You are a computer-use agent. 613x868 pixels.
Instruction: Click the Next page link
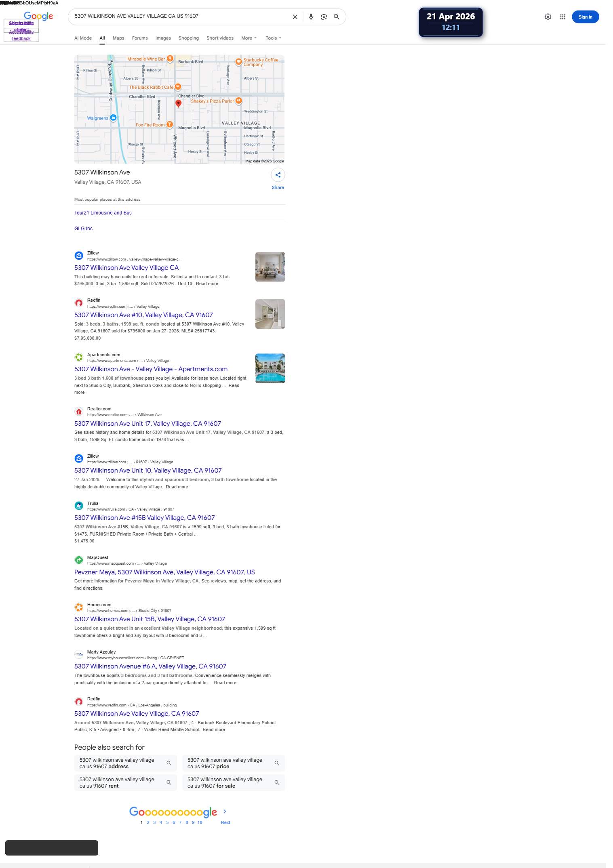[225, 822]
